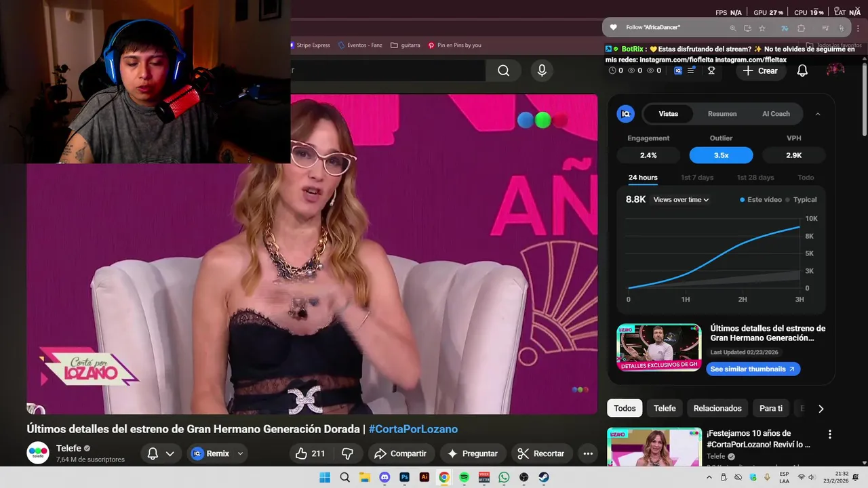Viewport: 868px width, 488px height.
Task: Launch Photoshop from taskbar
Action: point(404,477)
